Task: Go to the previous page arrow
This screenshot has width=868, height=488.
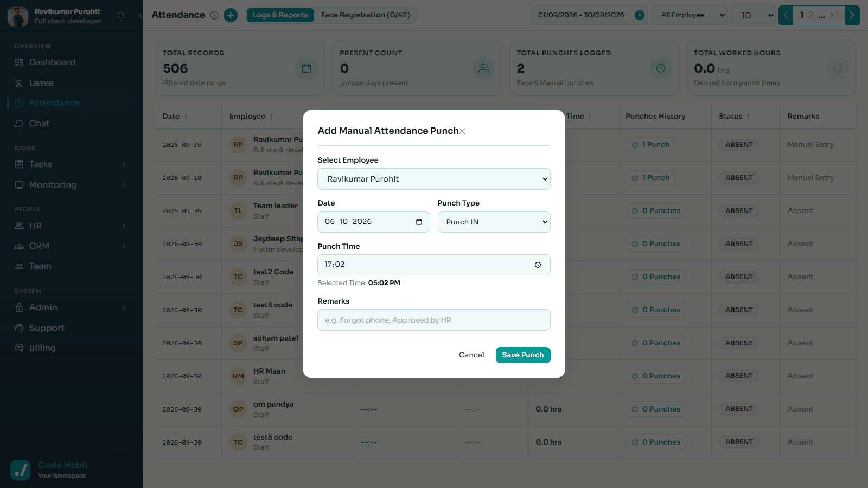Action: (x=786, y=15)
